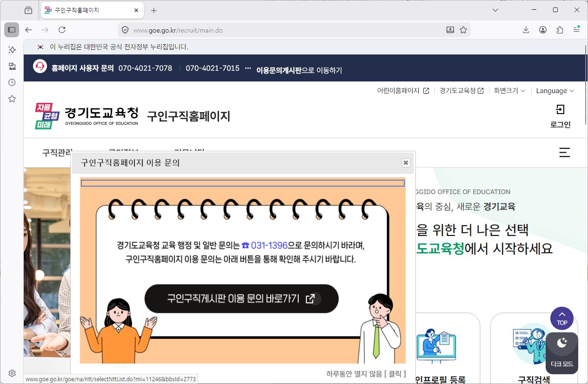Click the ellipsis between phone and board link
Image resolution: width=588 pixels, height=384 pixels.
248,68
